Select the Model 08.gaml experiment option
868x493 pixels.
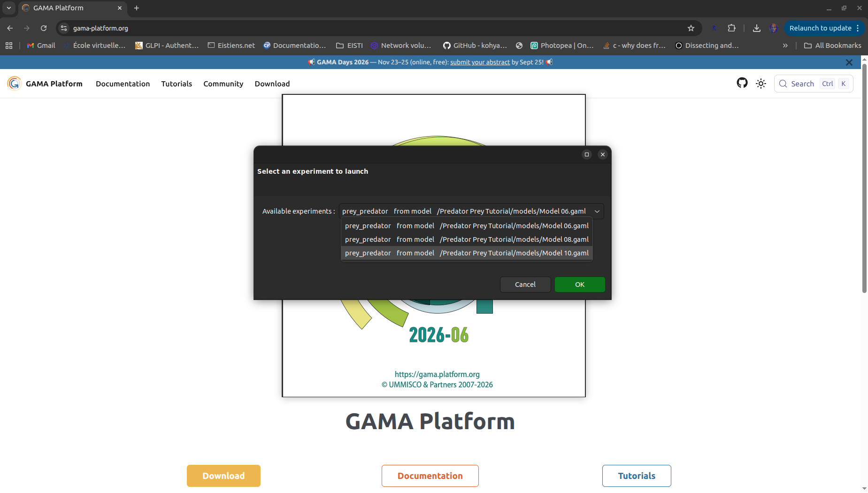467,239
